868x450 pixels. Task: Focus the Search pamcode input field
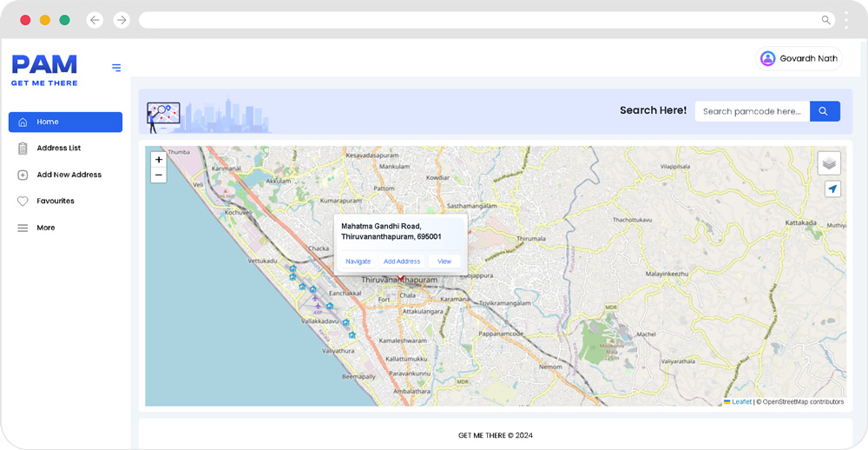[753, 111]
